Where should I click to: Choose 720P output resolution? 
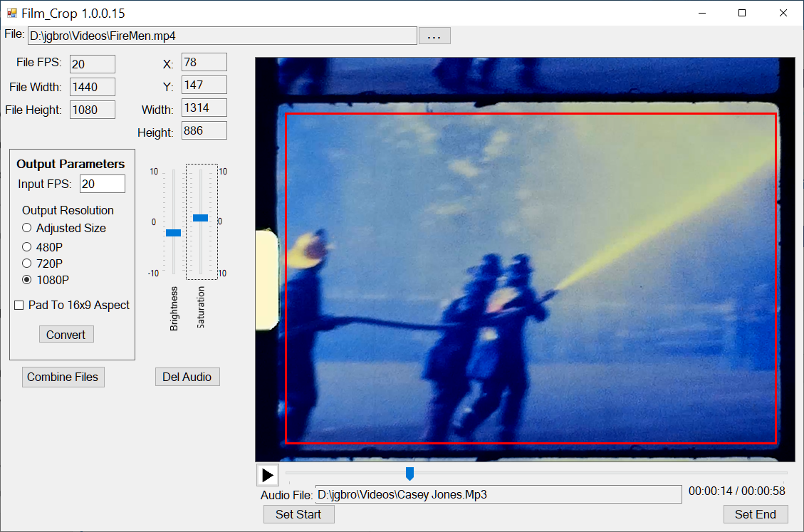click(x=26, y=264)
